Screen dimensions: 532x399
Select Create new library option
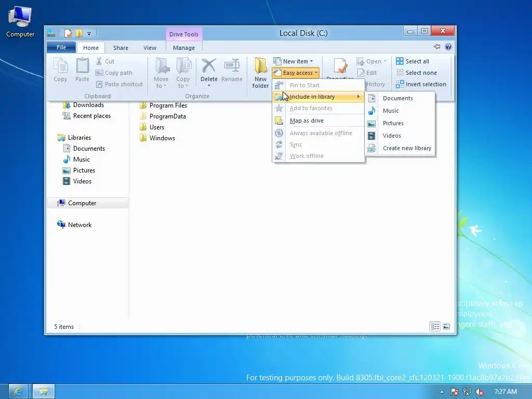[x=400, y=148]
